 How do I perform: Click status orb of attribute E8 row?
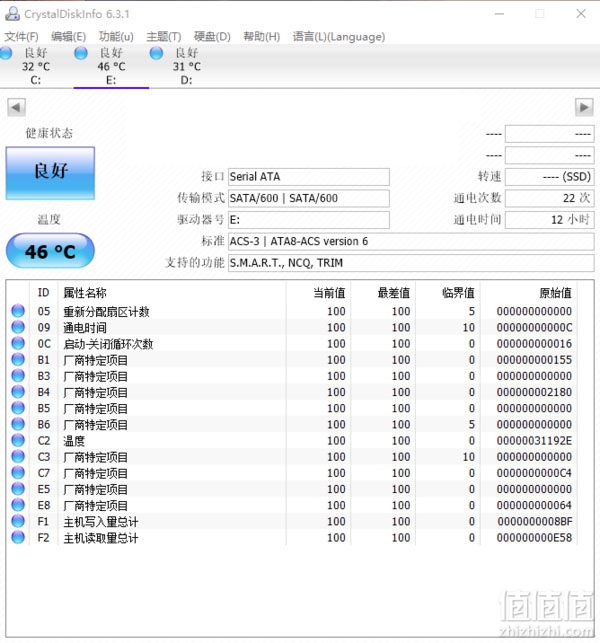click(18, 505)
